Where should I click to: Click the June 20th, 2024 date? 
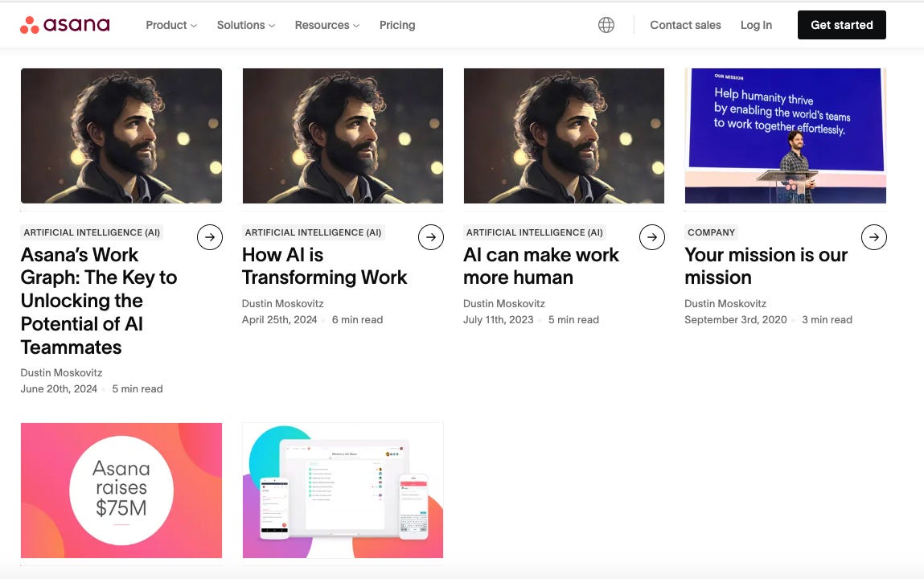point(59,388)
